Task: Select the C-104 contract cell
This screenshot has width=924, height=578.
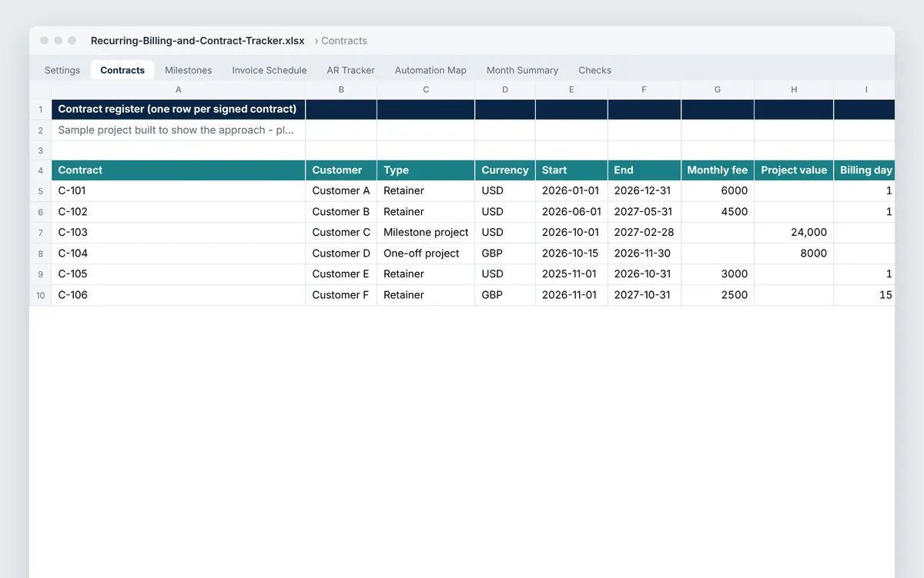Action: coord(179,254)
